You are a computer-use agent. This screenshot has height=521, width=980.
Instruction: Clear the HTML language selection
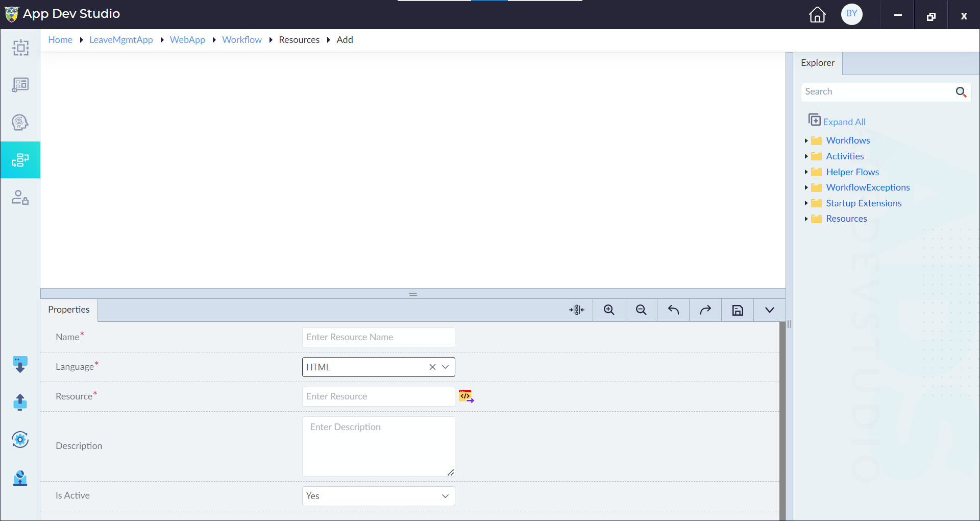(432, 367)
